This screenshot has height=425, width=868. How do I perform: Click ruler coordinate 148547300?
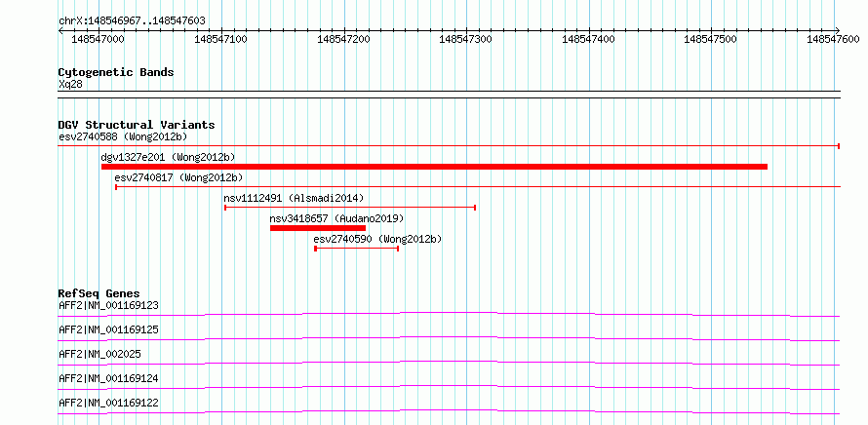click(x=465, y=39)
